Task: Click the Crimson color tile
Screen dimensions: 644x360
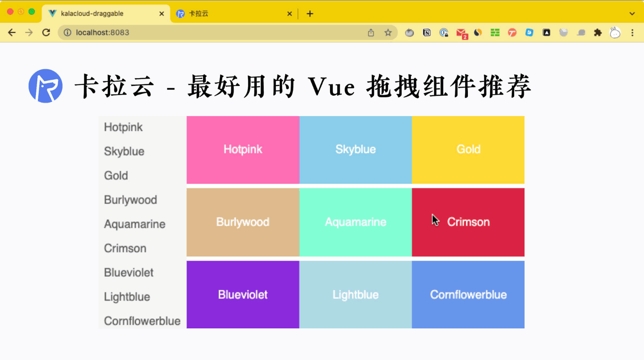Action: 468,222
